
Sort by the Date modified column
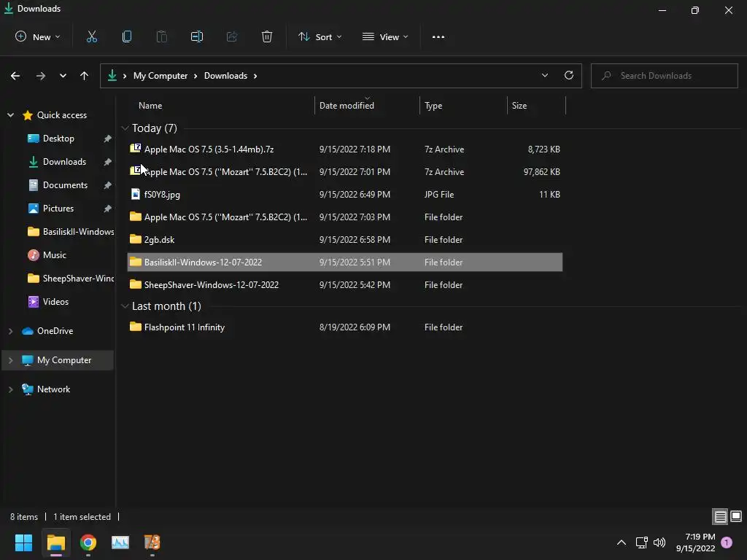tap(347, 106)
